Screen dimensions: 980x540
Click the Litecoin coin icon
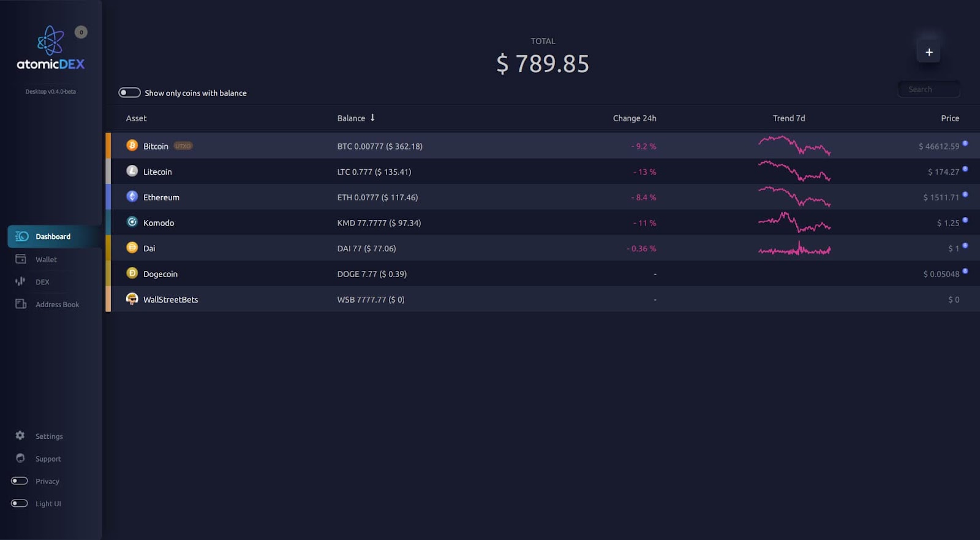coord(132,171)
